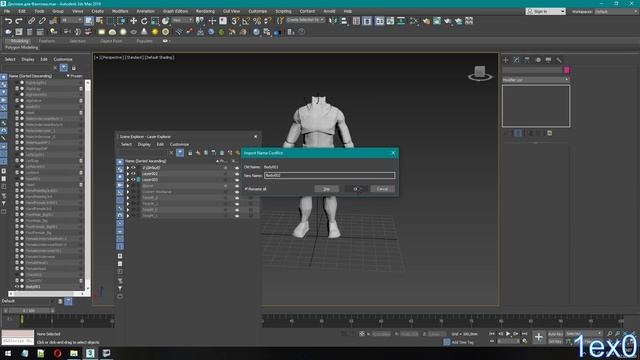Open the 3ds Max taskbar icon

click(x=90, y=353)
